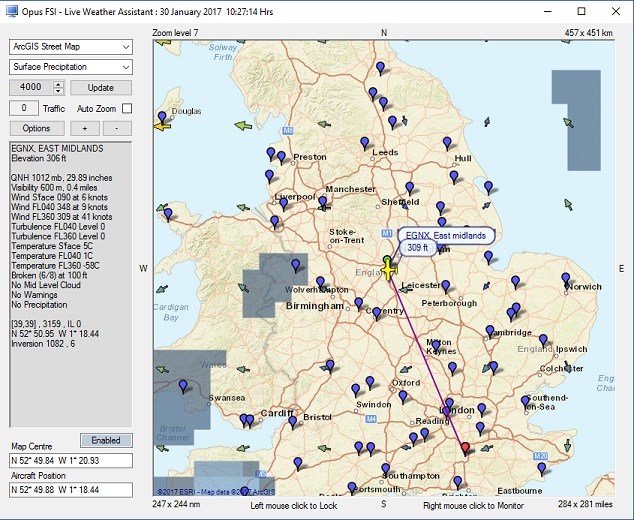This screenshot has height=520, width=634.
Task: Click the station pin near Wolverhampton
Action: click(x=320, y=282)
